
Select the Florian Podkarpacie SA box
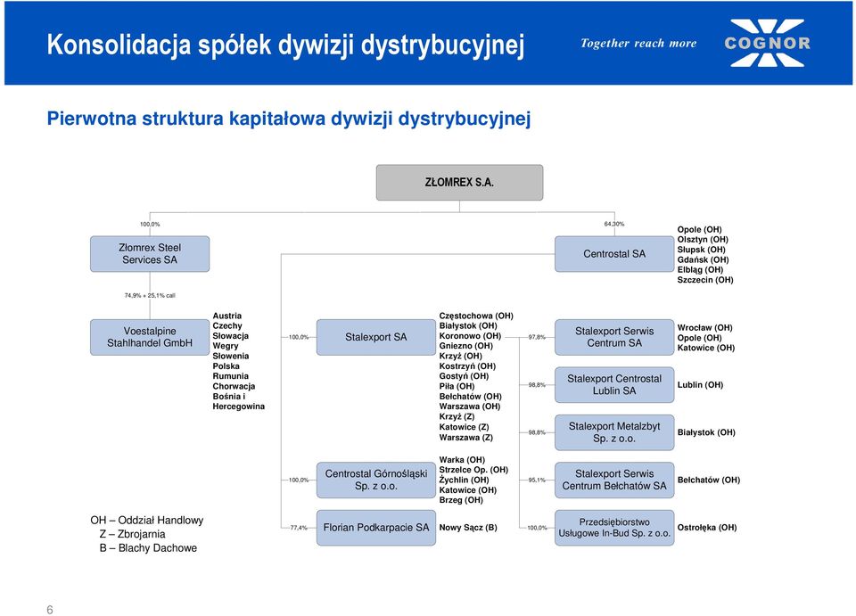(376, 528)
